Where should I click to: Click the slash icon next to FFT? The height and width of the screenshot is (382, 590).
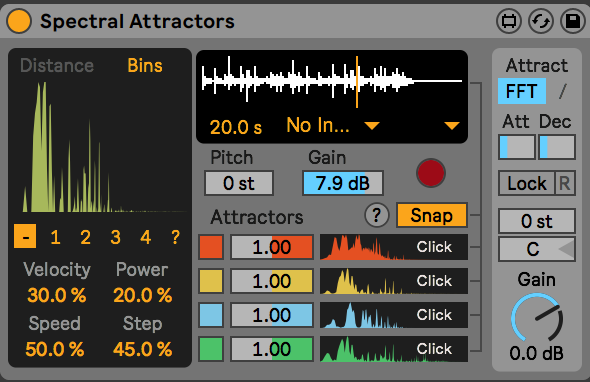[x=562, y=91]
